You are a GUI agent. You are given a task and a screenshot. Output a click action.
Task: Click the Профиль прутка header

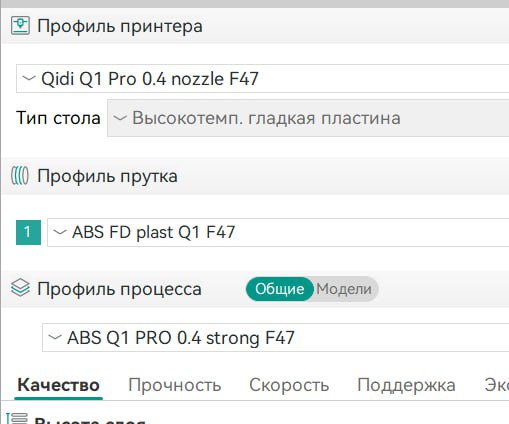(x=107, y=176)
